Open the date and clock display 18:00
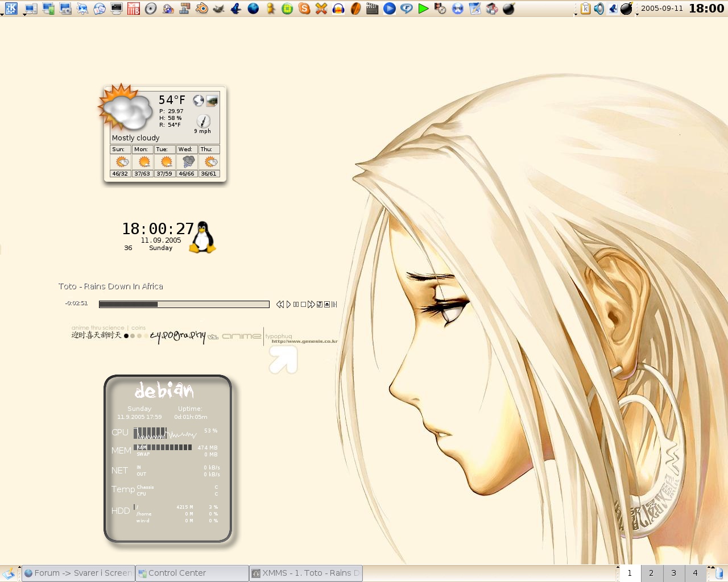 682,9
